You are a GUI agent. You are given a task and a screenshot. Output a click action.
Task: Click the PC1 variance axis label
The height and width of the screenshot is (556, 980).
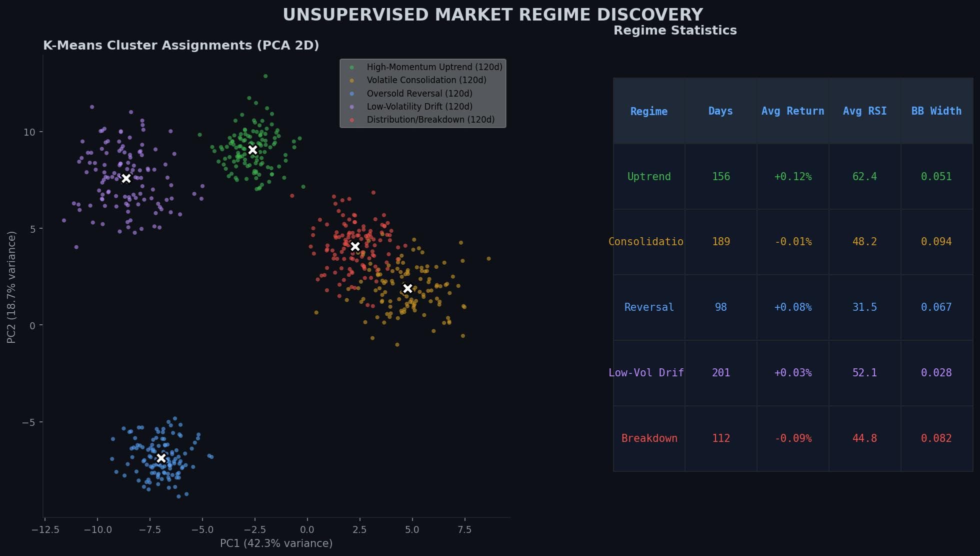[x=275, y=543]
